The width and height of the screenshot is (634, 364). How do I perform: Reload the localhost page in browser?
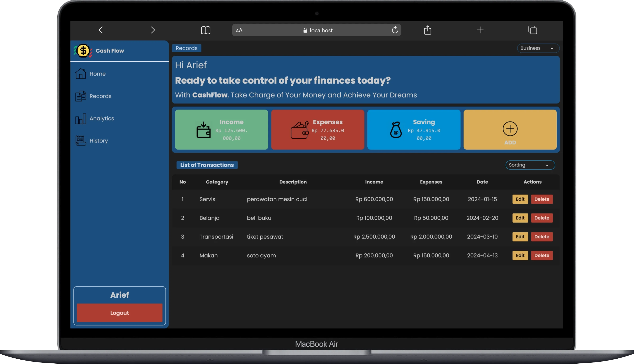pos(395,30)
